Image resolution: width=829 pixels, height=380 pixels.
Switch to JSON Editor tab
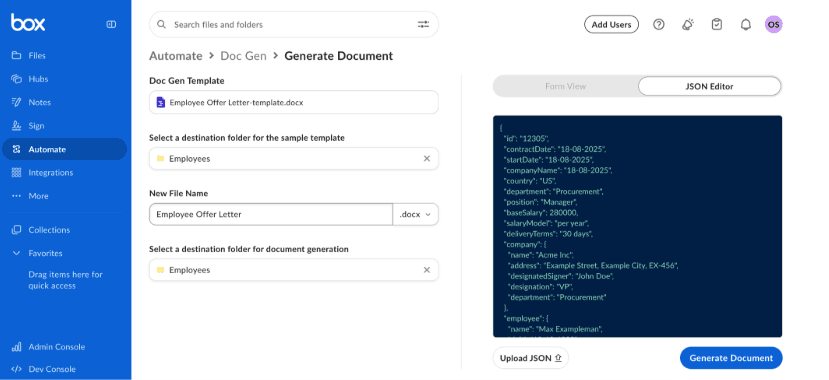coord(709,86)
